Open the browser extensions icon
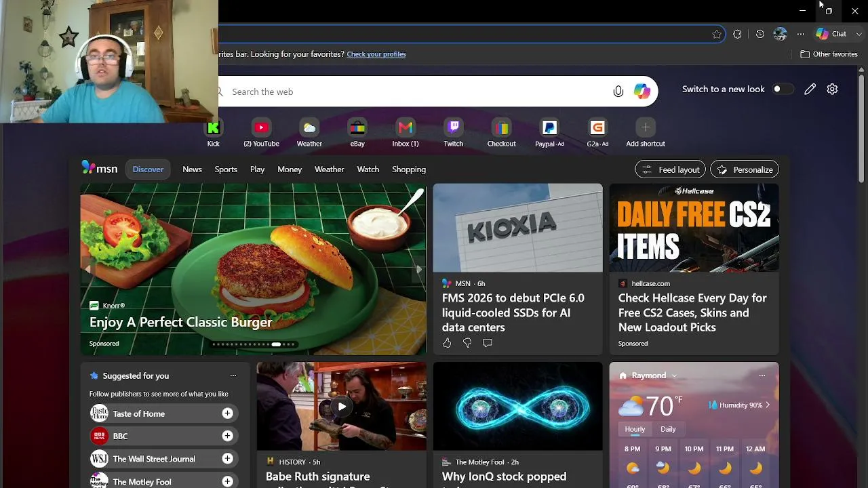The width and height of the screenshot is (868, 488). pyautogui.click(x=738, y=34)
